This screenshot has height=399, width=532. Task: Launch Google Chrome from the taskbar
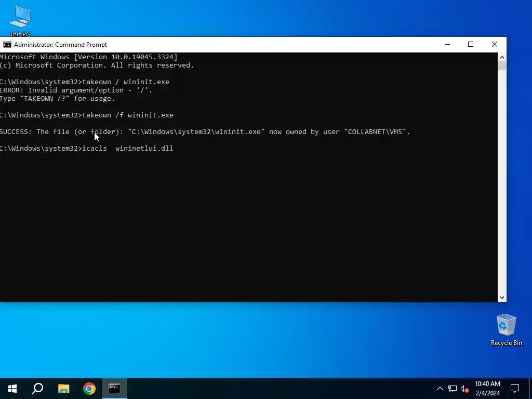[89, 389]
